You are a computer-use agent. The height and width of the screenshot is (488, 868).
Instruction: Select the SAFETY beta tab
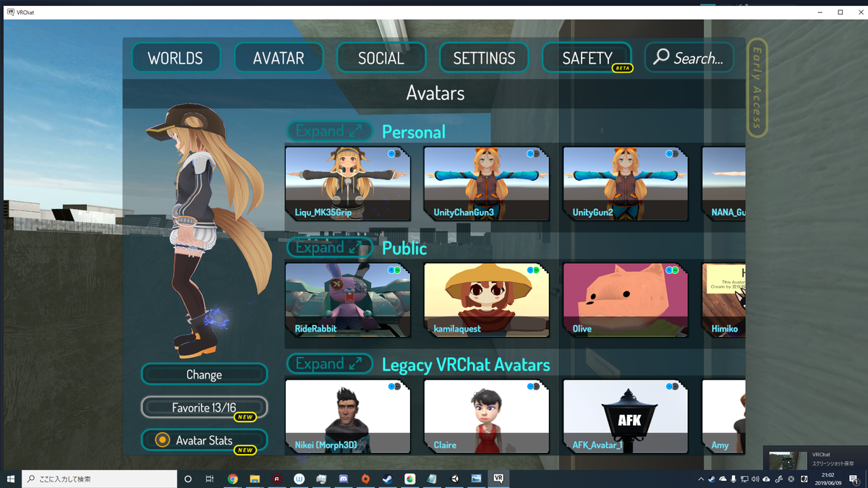pos(587,58)
